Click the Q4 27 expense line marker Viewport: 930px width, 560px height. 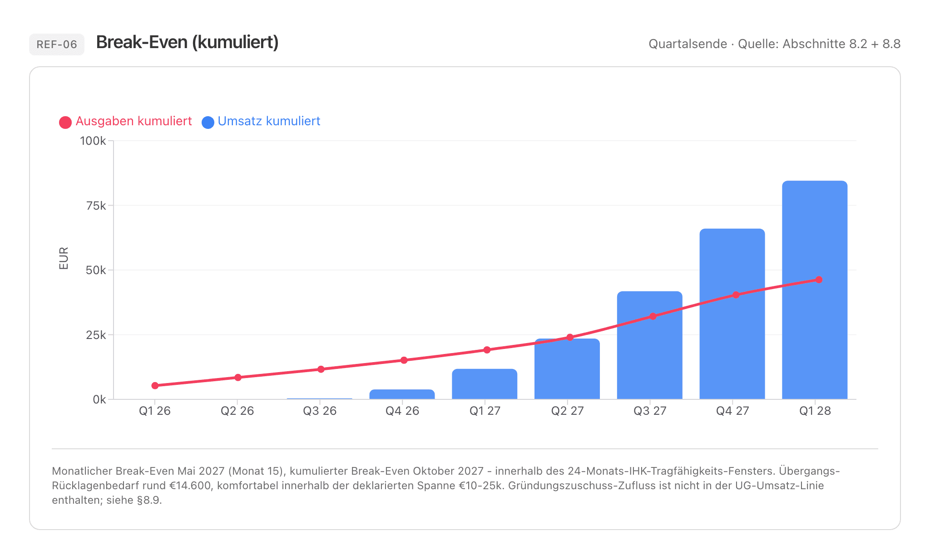[x=736, y=295]
